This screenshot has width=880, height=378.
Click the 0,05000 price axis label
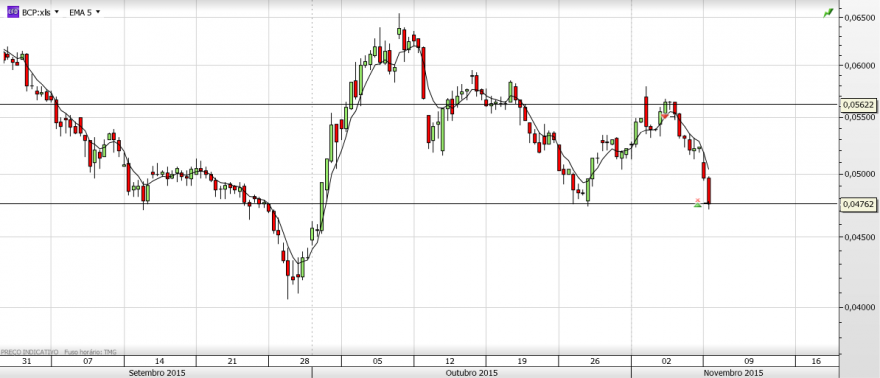coord(860,174)
